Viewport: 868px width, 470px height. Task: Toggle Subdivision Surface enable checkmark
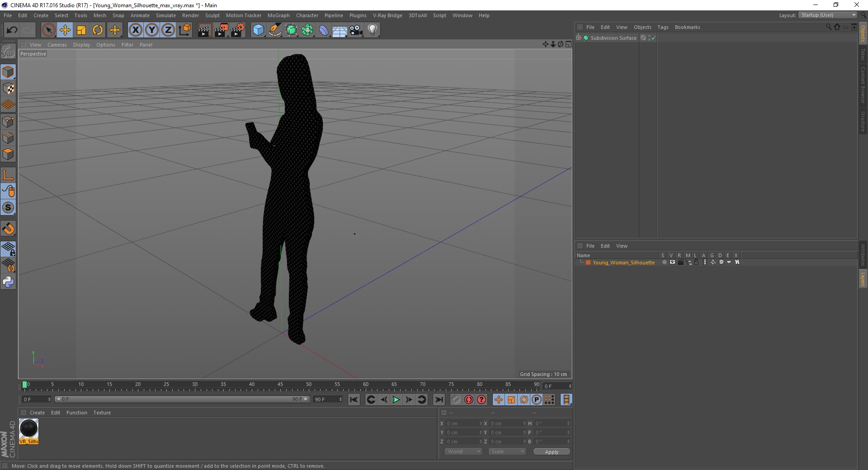(653, 38)
